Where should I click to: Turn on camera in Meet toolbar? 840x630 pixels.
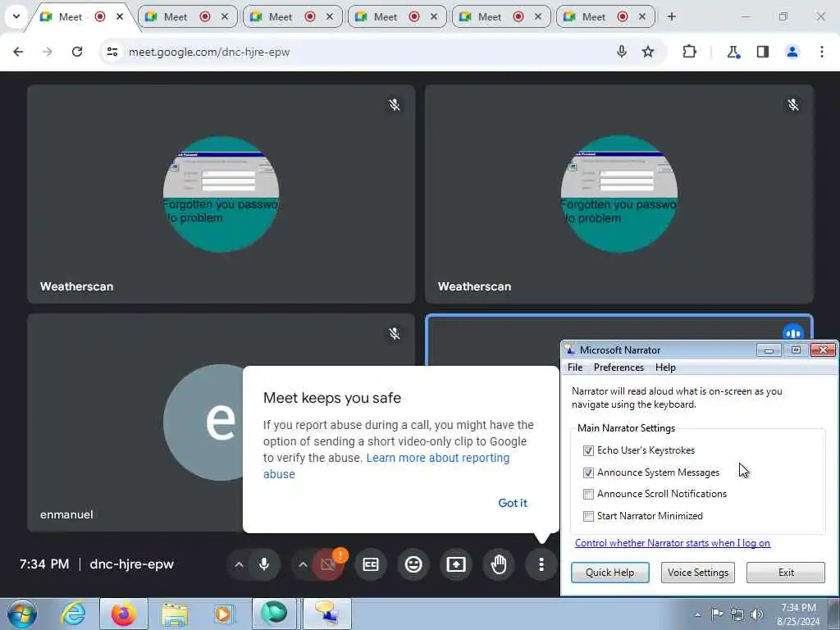coord(327,564)
